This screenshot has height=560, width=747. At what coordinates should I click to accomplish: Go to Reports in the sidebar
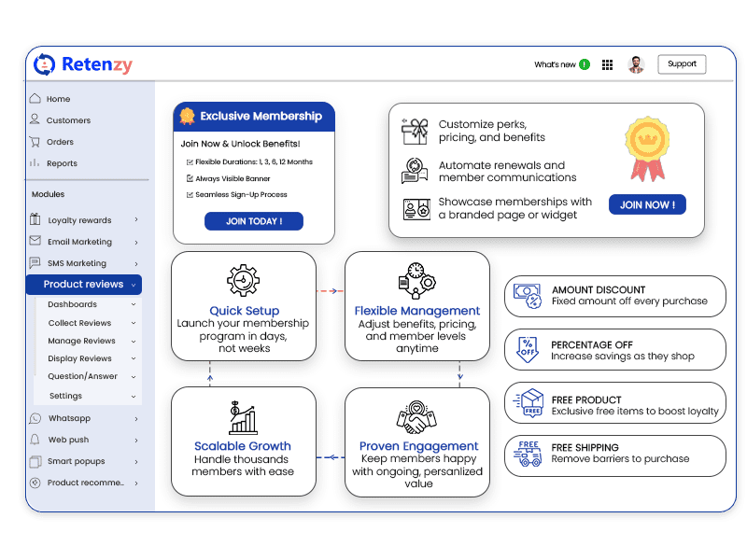62,163
